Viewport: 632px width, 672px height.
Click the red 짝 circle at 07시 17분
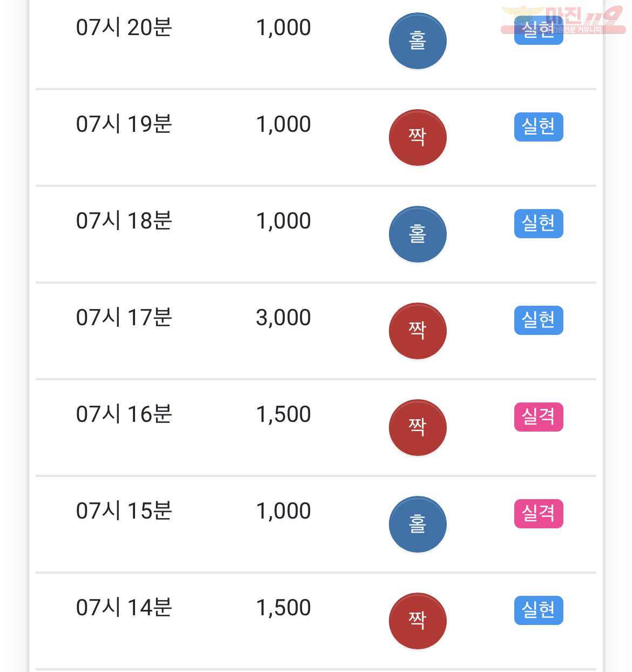418,331
